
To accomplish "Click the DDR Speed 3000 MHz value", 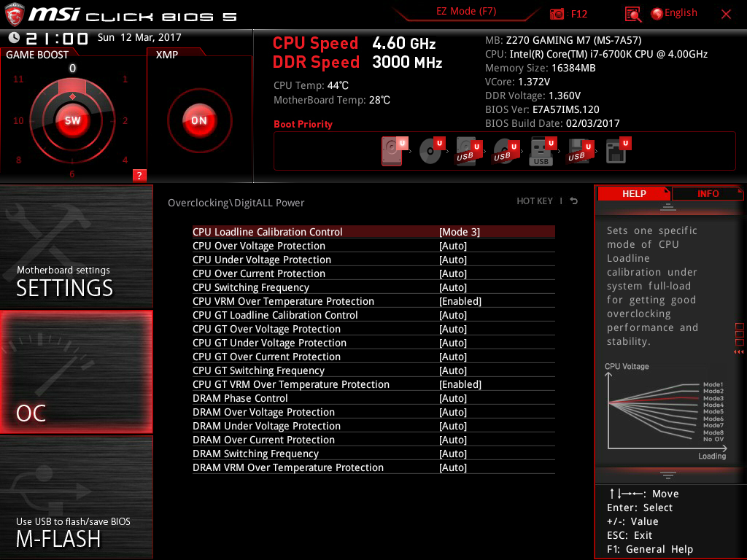I will click(x=407, y=63).
